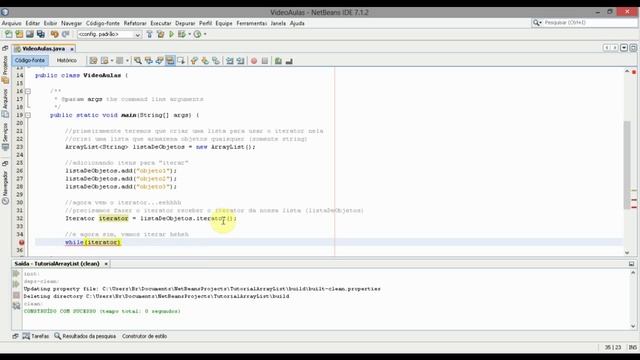
Task: Open the Exibir menu
Action: click(x=51, y=23)
